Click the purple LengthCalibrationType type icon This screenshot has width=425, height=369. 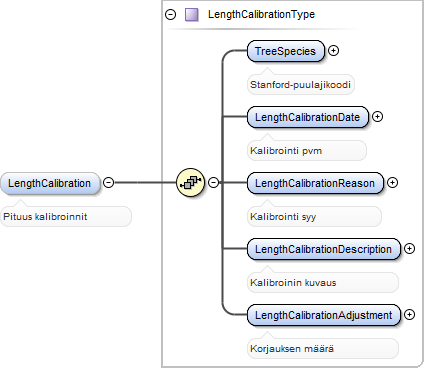pyautogui.click(x=192, y=15)
